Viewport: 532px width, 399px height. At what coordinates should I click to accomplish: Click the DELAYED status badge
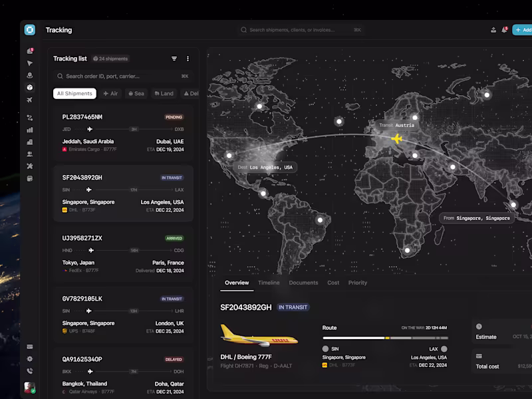point(174,359)
